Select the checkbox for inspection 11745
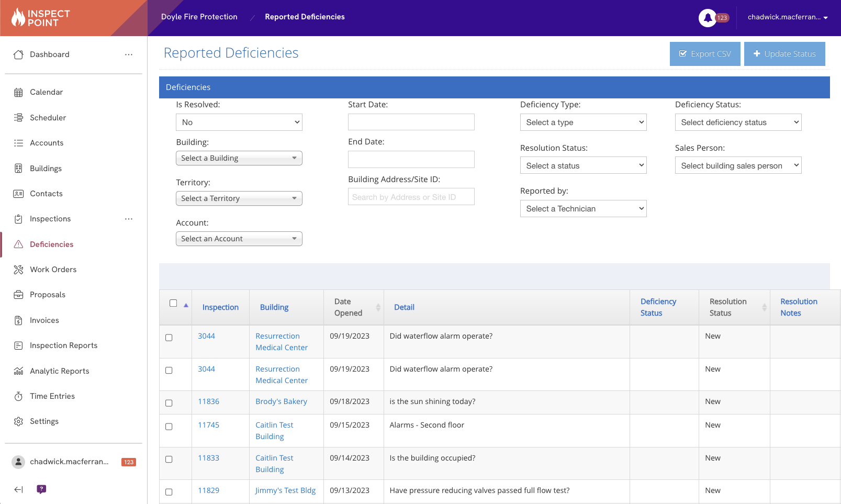841x504 pixels. pyautogui.click(x=169, y=427)
